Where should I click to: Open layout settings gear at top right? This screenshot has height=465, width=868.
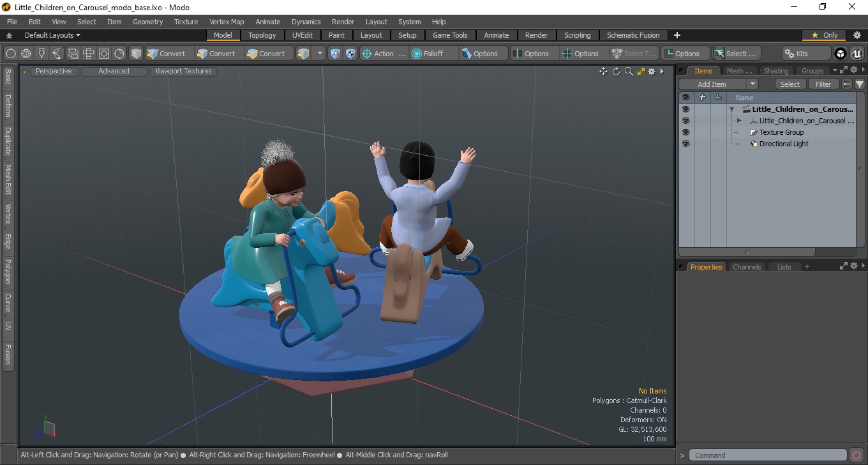click(x=857, y=35)
